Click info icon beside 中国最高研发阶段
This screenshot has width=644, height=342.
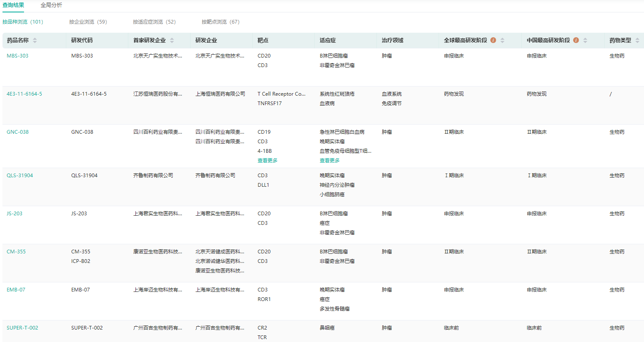(x=576, y=40)
